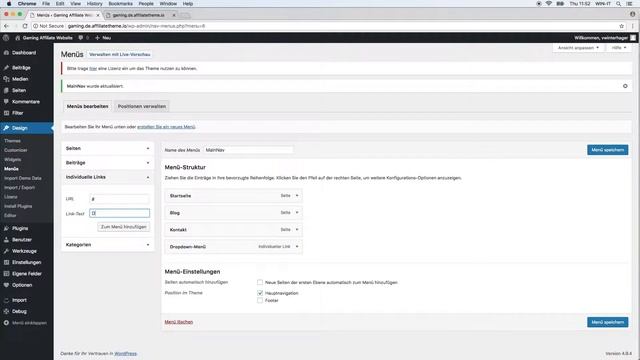The image size is (640, 360).
Task: Open the Customizer submenu item
Action: (x=16, y=150)
